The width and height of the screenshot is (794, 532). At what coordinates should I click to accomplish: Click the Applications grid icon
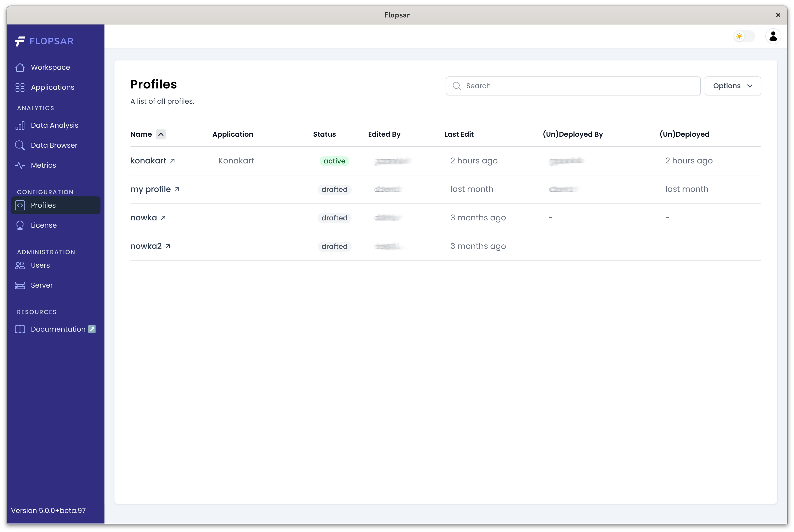click(x=19, y=87)
